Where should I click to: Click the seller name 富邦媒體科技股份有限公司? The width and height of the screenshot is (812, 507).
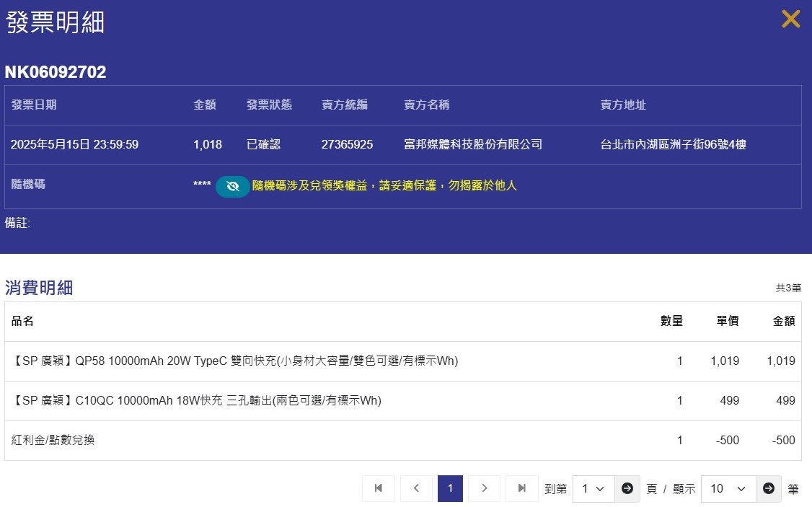[x=473, y=144]
